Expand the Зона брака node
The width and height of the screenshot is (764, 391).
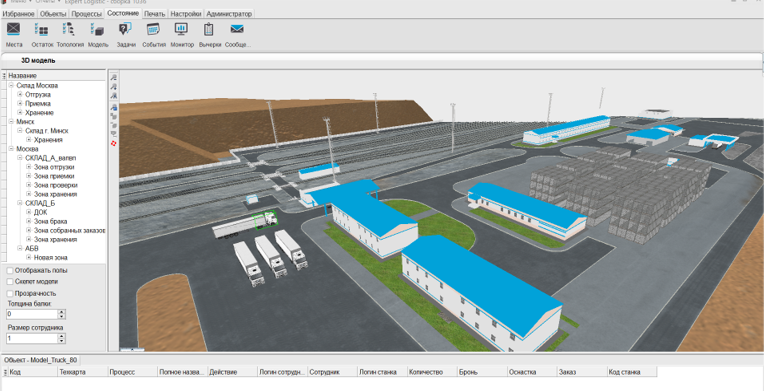tap(29, 221)
